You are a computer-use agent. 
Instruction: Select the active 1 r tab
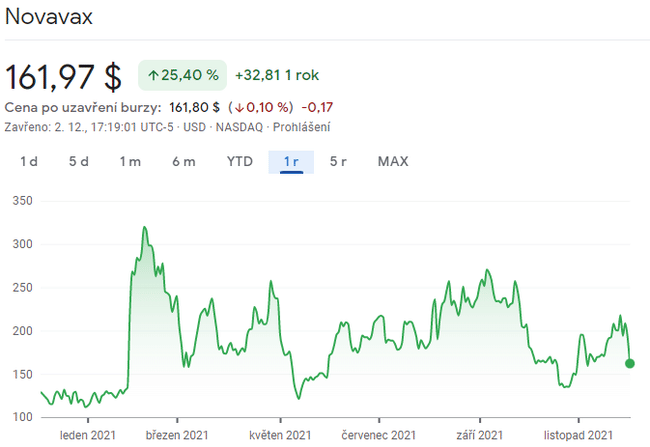tap(292, 161)
